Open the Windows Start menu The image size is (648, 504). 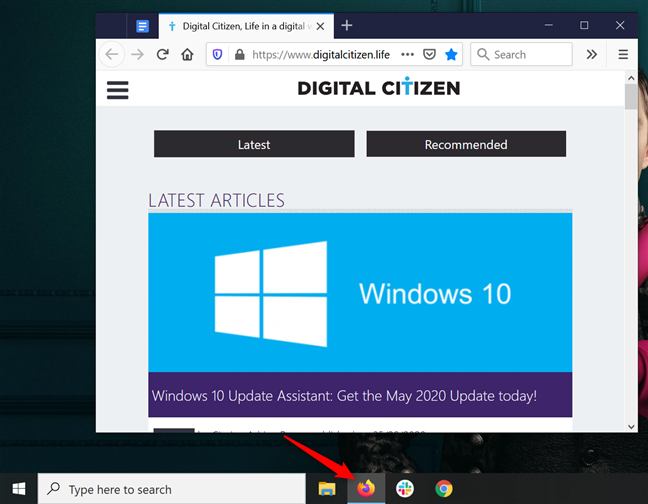(19, 489)
